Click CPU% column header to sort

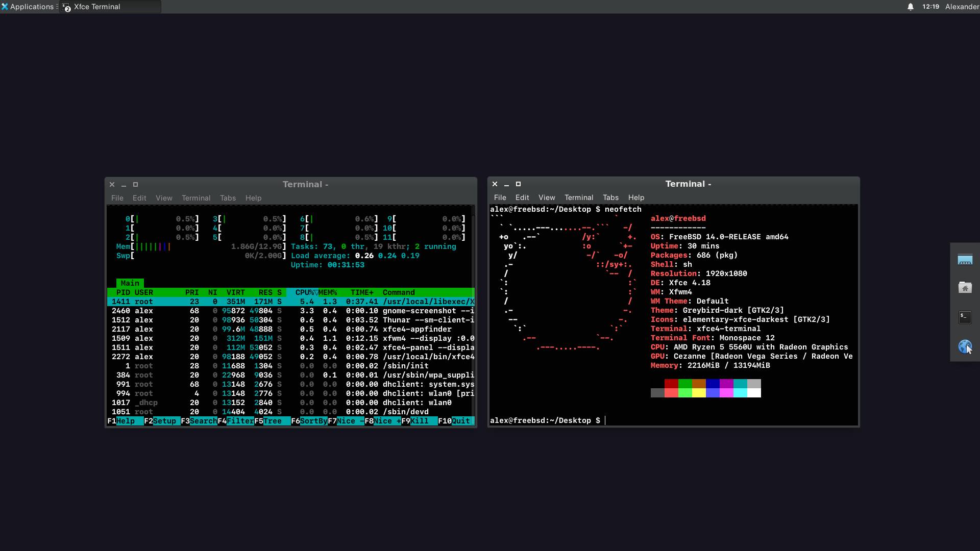coord(305,292)
